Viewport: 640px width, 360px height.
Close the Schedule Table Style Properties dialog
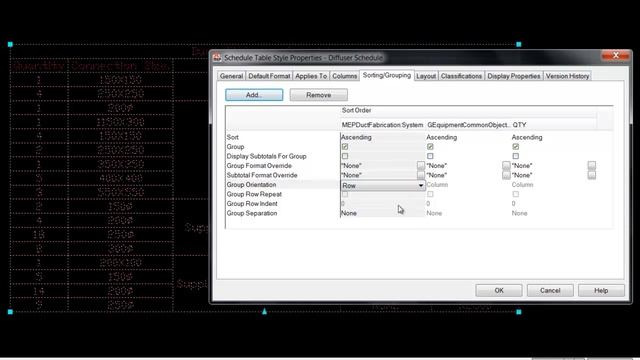coord(616,55)
